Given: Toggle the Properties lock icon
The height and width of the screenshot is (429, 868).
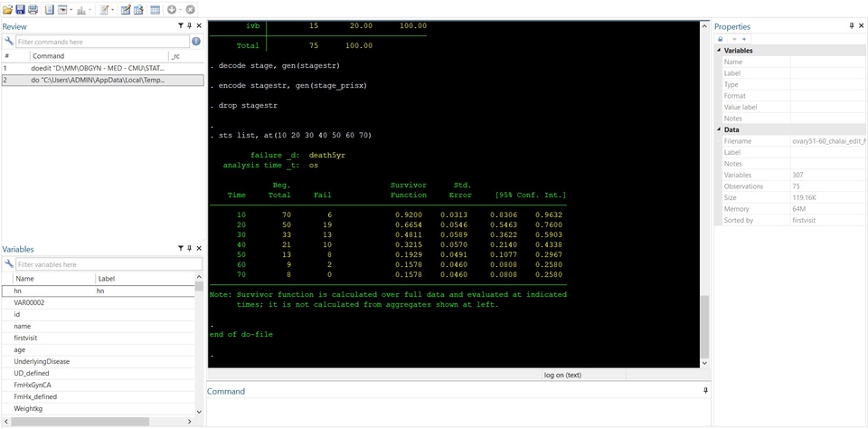Looking at the screenshot, I should click(x=720, y=39).
